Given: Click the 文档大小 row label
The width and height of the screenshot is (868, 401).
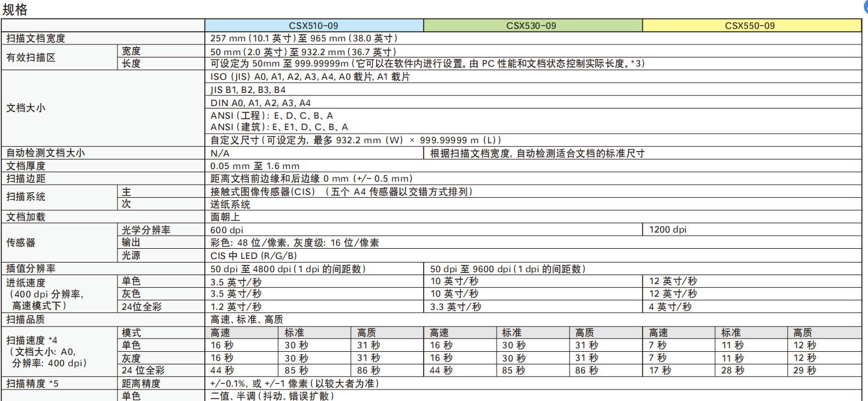Looking at the screenshot, I should click(x=26, y=108).
